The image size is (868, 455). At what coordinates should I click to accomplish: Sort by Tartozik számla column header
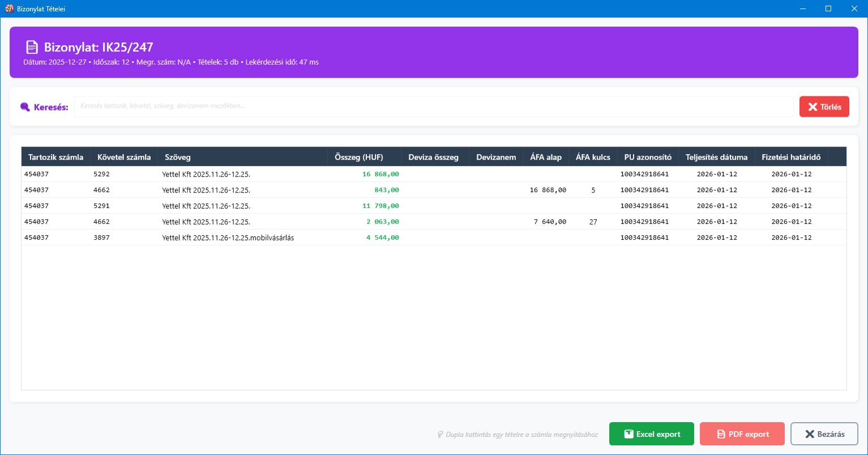point(55,157)
